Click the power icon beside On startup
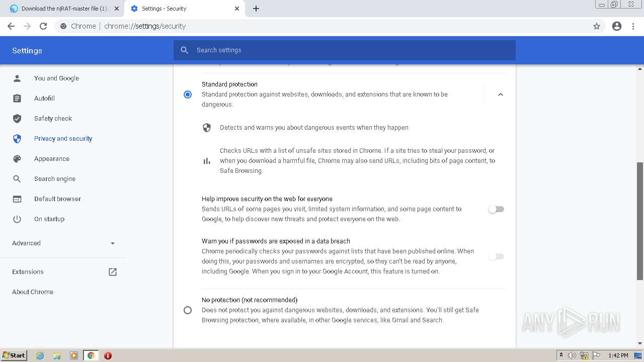 tap(17, 219)
